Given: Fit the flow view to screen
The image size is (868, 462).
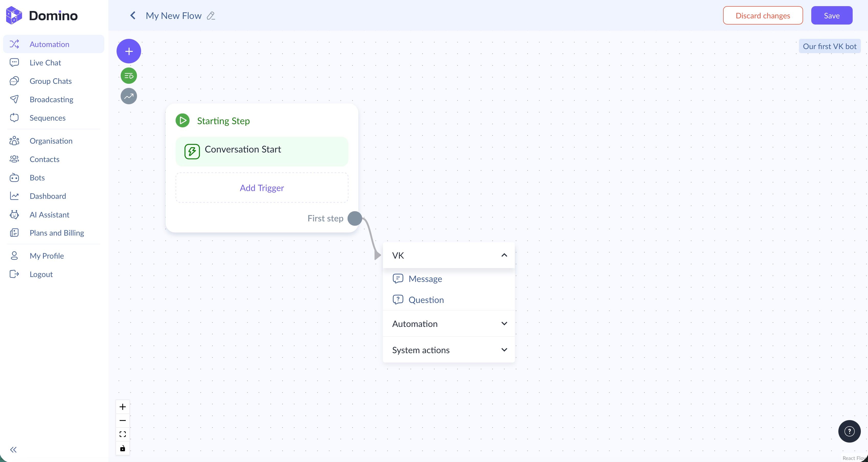Looking at the screenshot, I should (123, 434).
